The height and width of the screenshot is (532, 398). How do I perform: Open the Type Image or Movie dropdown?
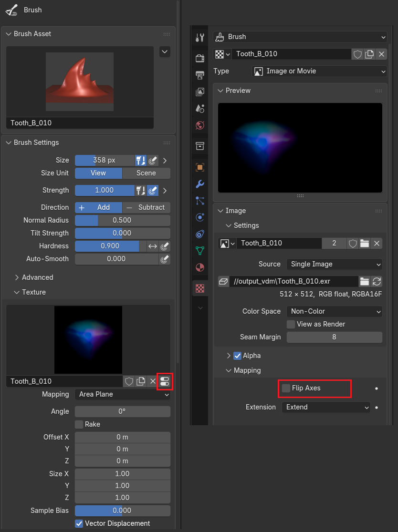tap(319, 71)
